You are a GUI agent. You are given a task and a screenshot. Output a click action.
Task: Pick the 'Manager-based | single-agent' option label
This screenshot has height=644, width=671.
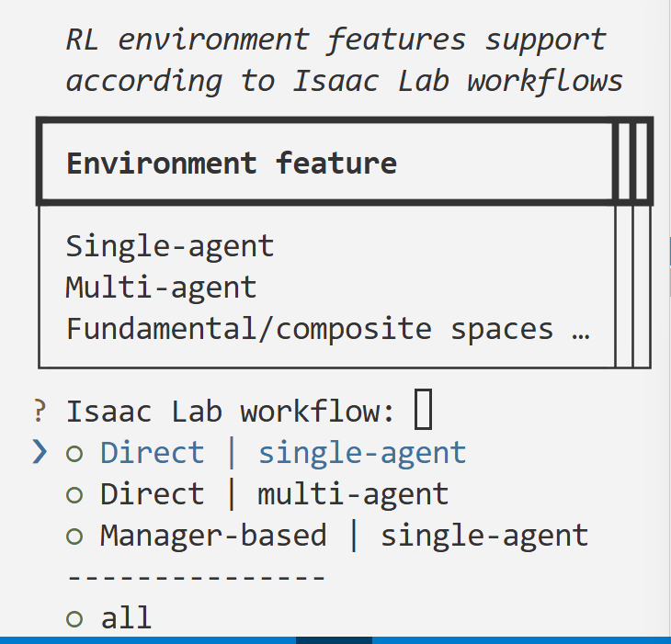[x=344, y=536]
